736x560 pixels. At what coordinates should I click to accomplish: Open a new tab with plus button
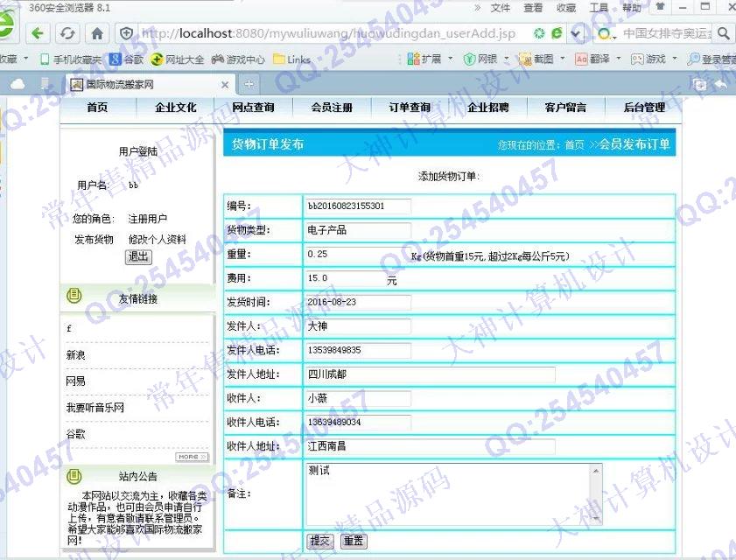point(249,85)
